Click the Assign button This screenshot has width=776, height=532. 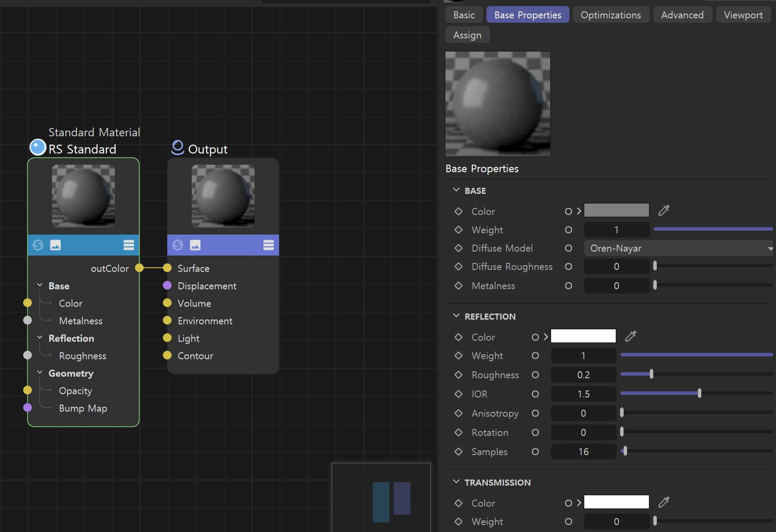pyautogui.click(x=467, y=35)
